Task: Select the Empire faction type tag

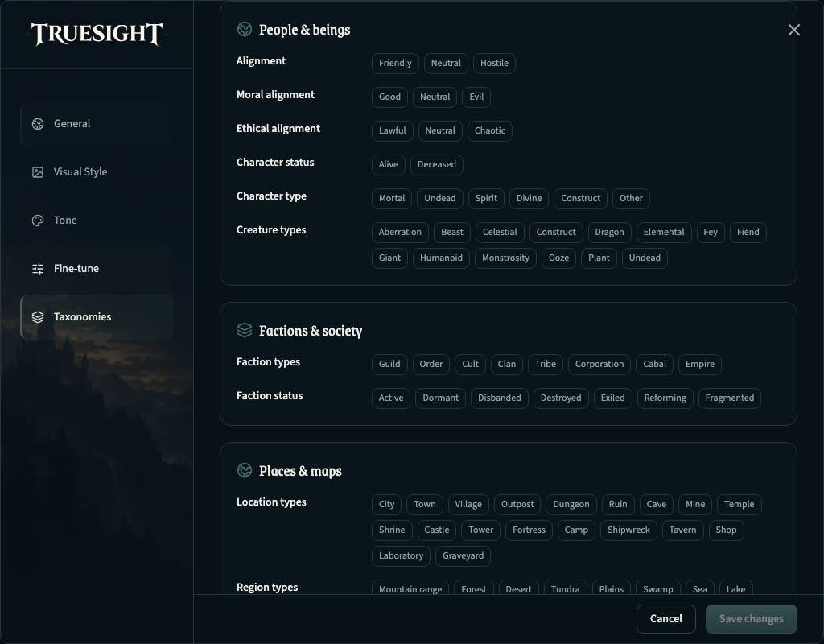Action: pos(699,365)
